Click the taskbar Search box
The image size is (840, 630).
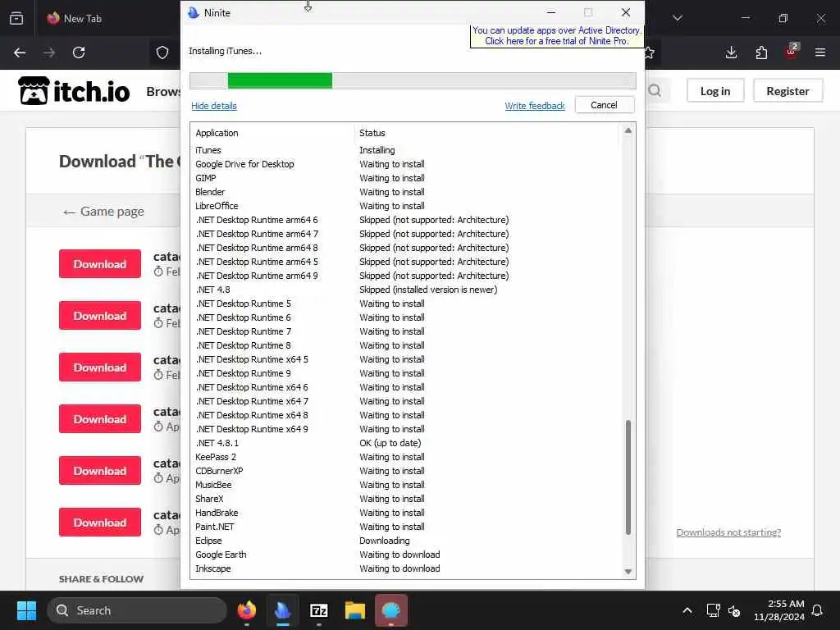[x=137, y=610]
